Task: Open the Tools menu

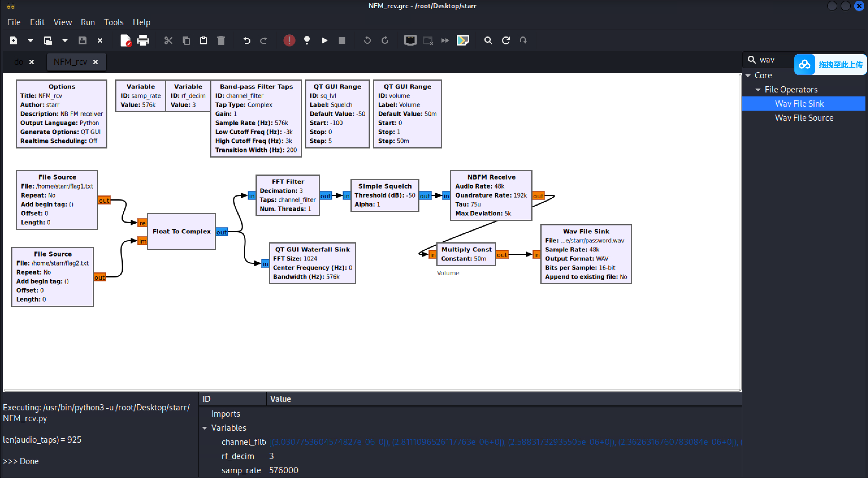Action: click(x=114, y=22)
